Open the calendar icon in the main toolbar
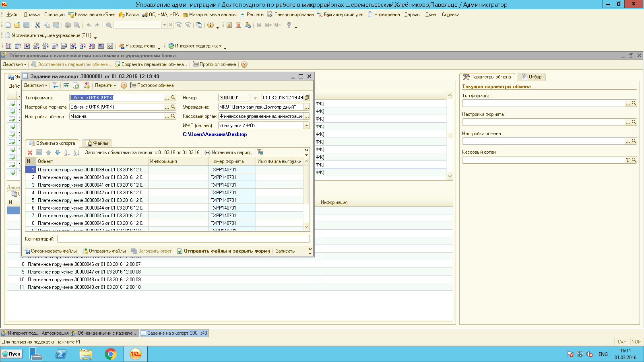Screen dimensions: 644x362 238,25
